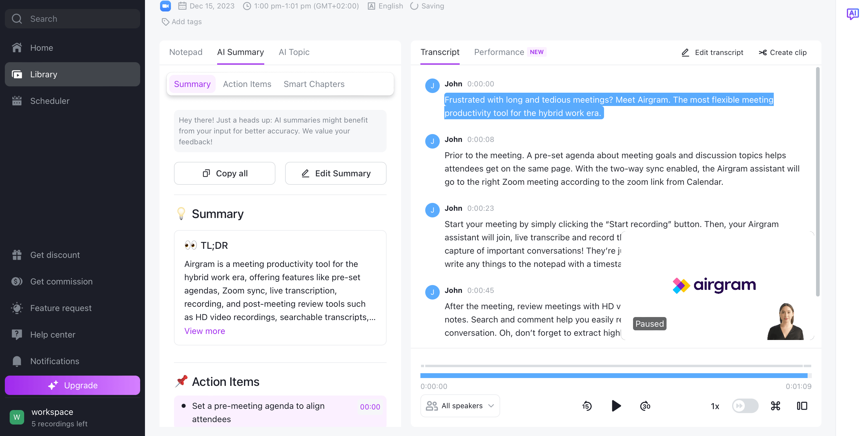Click the search magnifier icon
The height and width of the screenshot is (436, 868).
[x=17, y=18]
